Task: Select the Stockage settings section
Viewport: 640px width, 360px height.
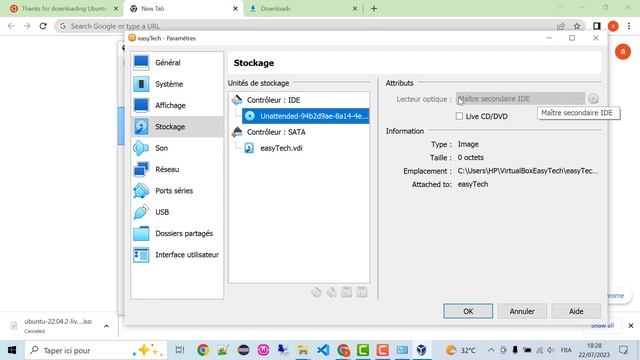Action: click(x=177, y=127)
